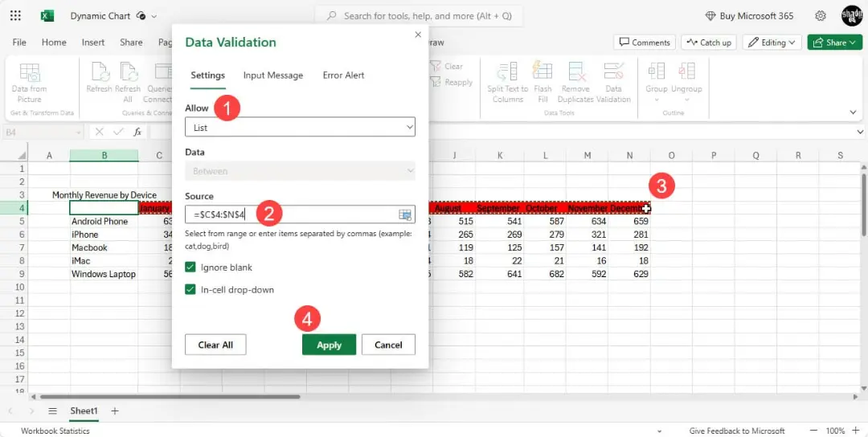Click the Flash Fill icon
Screen dimensions: 868x437
tap(542, 71)
